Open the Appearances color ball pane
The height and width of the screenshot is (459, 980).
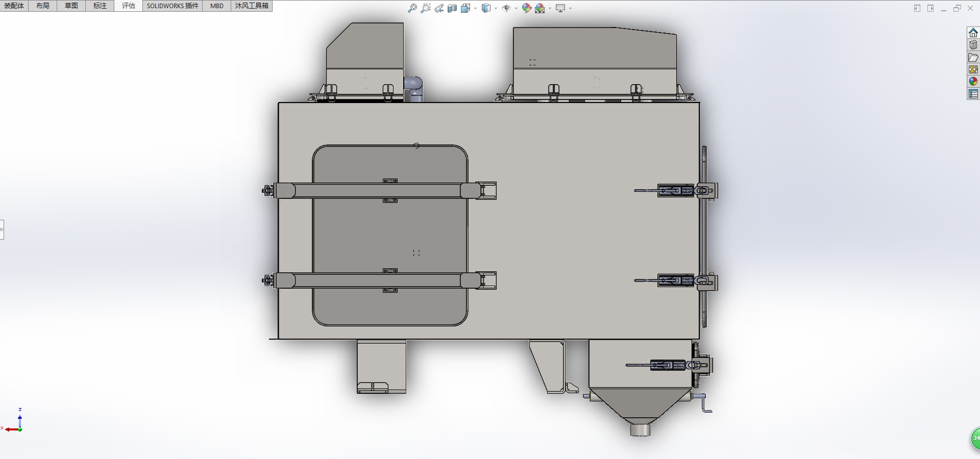point(973,82)
